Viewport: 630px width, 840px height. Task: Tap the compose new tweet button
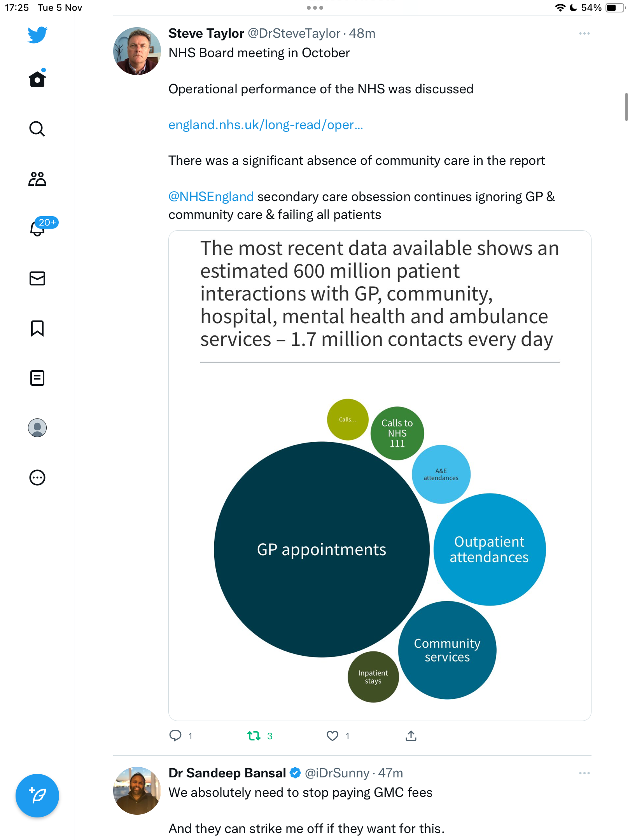point(37,796)
